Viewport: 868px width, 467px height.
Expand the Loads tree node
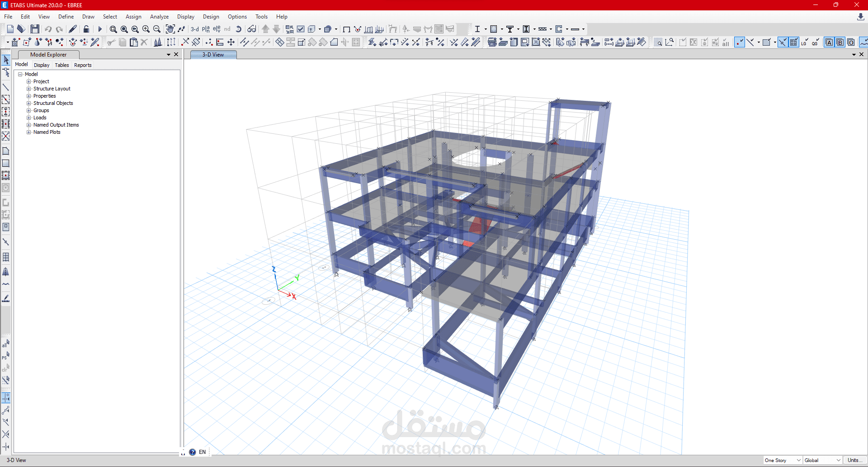coord(29,118)
